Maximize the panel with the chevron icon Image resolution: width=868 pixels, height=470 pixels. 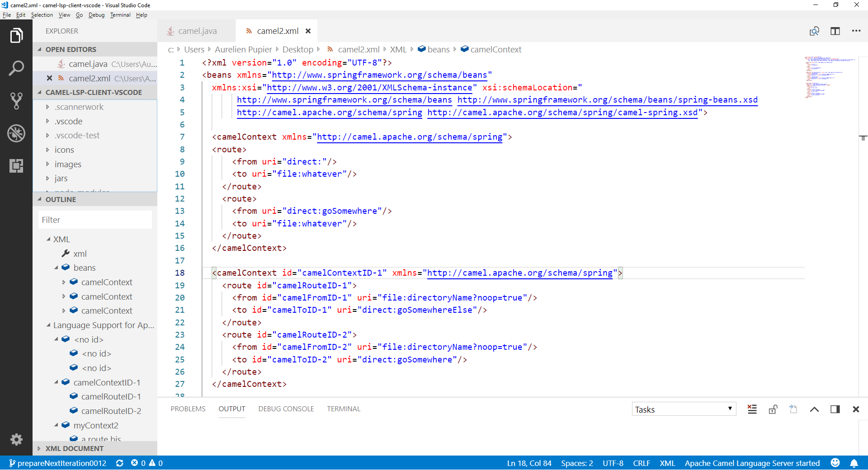(x=815, y=409)
